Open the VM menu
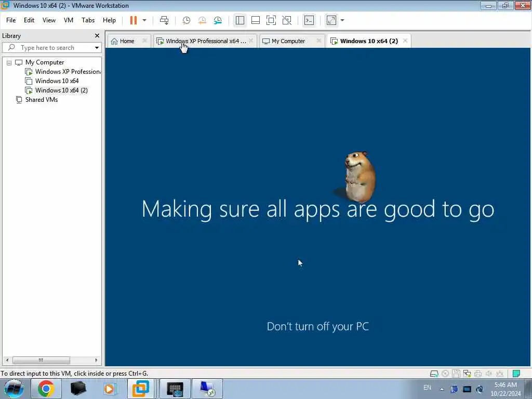532x399 pixels. 69,20
